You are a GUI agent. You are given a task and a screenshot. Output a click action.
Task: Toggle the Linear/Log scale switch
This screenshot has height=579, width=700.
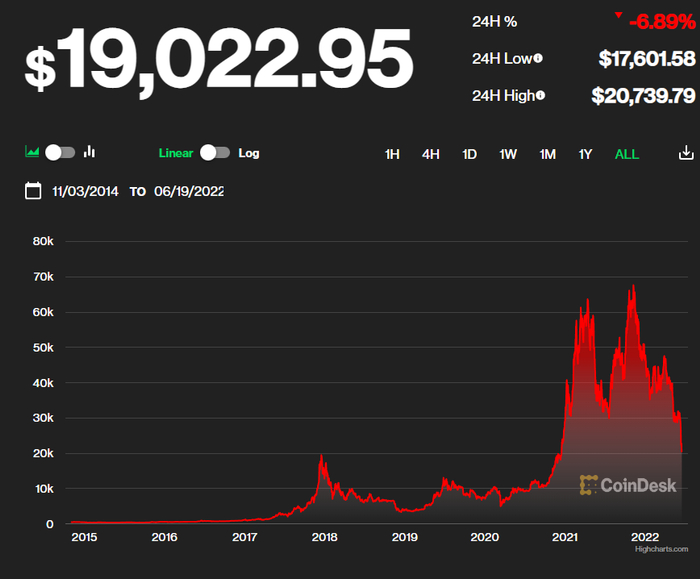coord(215,153)
